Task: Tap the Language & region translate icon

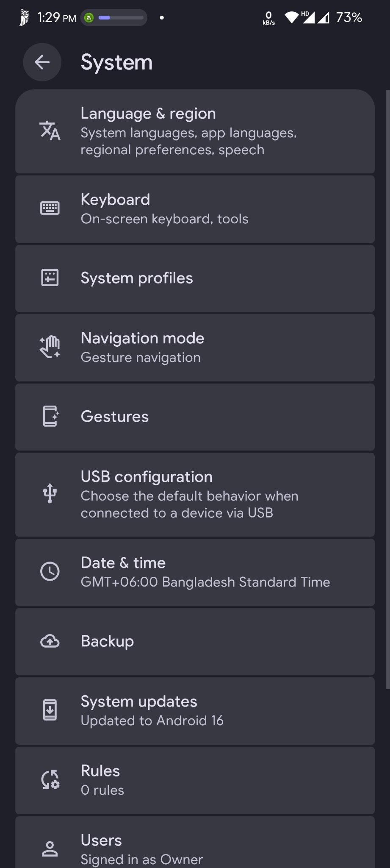Action: tap(50, 131)
